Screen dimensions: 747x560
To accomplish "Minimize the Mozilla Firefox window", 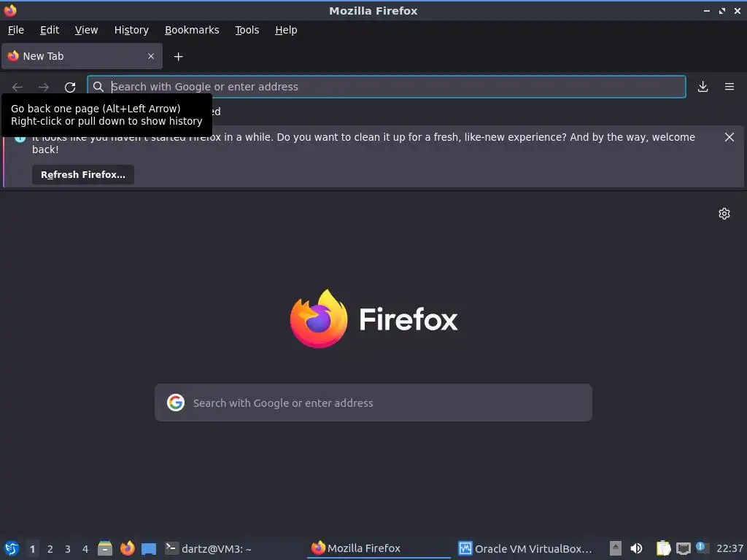I will 707,11.
